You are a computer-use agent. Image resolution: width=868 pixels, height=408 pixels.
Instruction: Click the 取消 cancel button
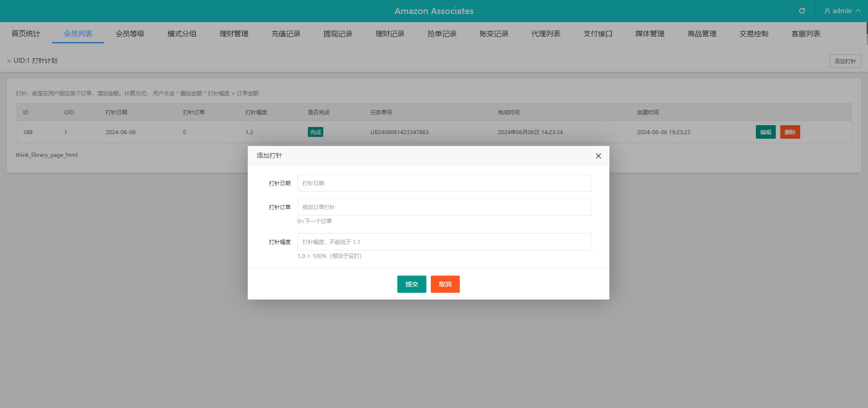click(445, 284)
